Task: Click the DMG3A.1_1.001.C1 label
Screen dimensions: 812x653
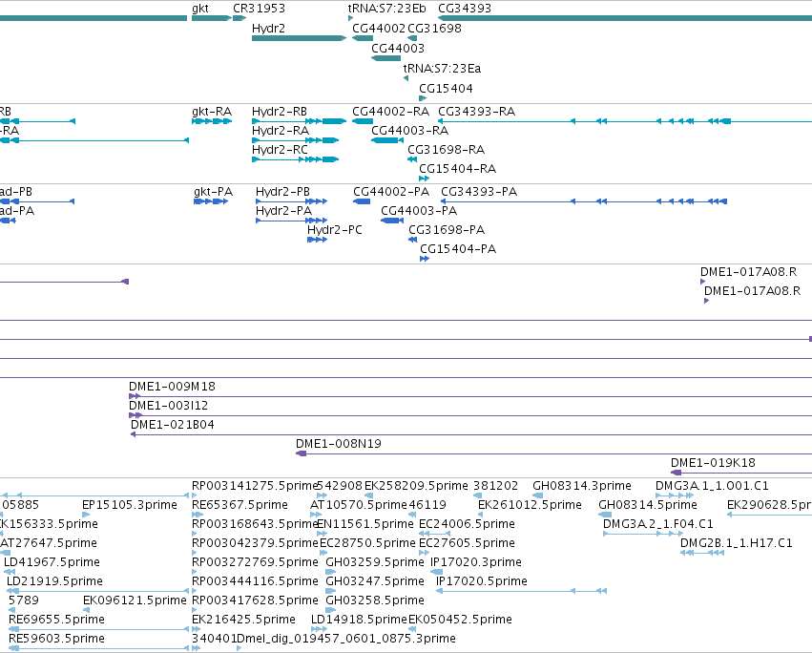Action: coord(712,486)
